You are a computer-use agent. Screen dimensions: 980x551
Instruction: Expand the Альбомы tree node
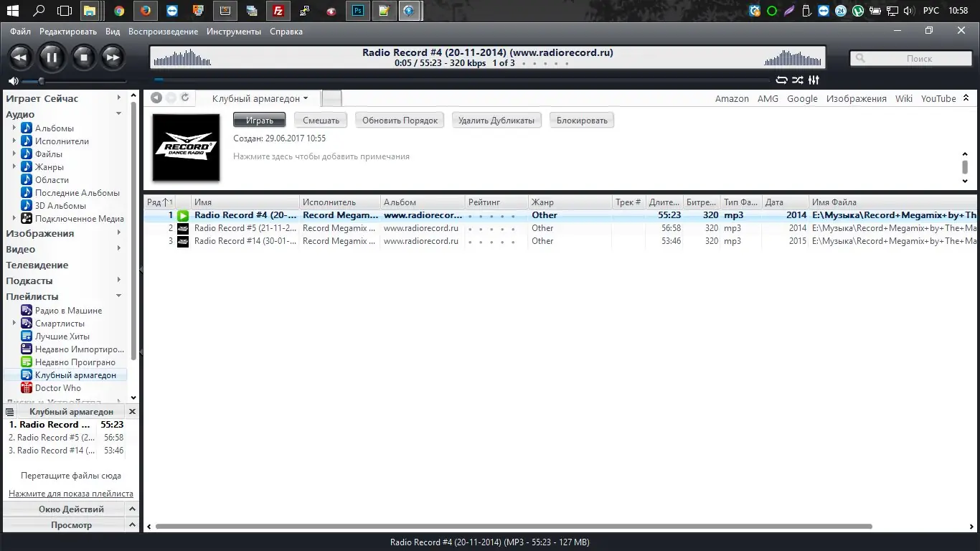(x=14, y=128)
